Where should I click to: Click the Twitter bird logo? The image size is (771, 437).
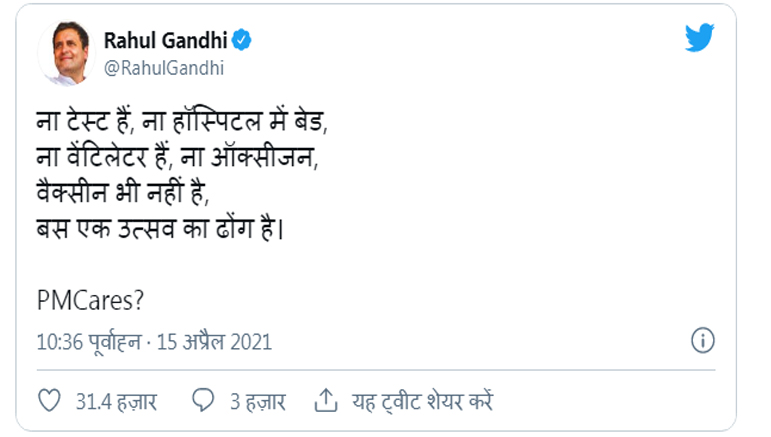700,38
